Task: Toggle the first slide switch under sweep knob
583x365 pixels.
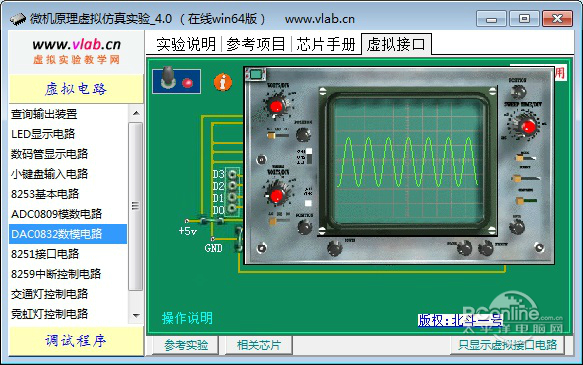Action: tap(526, 158)
